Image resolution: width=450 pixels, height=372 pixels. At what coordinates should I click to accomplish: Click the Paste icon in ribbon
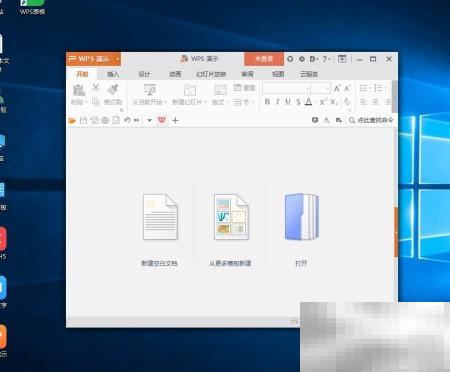[x=79, y=90]
